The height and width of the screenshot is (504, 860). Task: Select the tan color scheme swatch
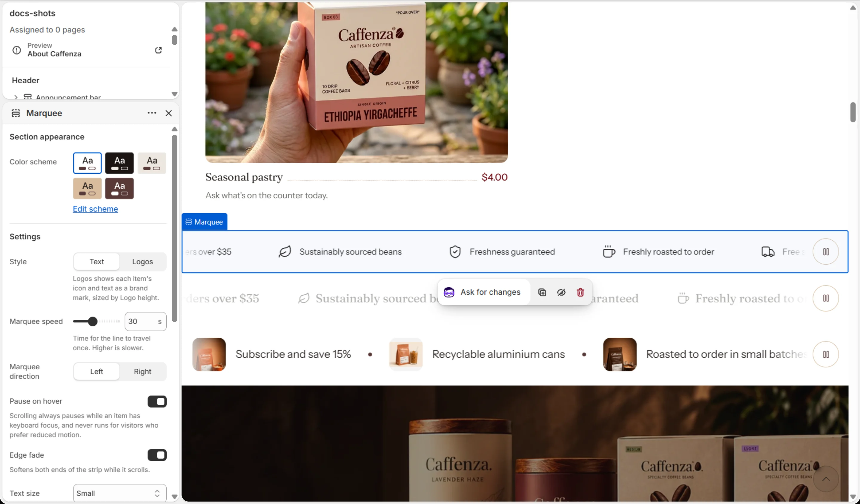click(87, 188)
